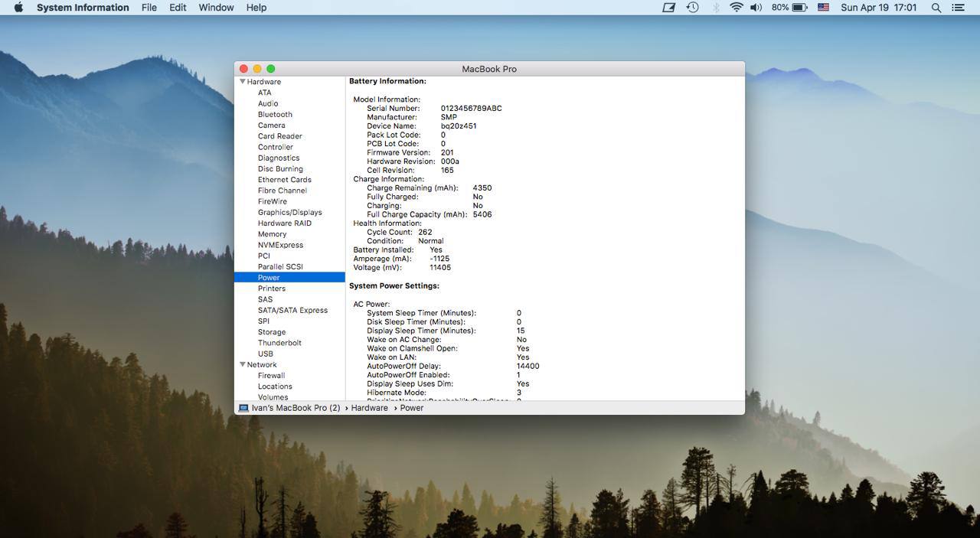Open the US flag input source menu
Viewport: 980px width, 538px height.
click(824, 7)
